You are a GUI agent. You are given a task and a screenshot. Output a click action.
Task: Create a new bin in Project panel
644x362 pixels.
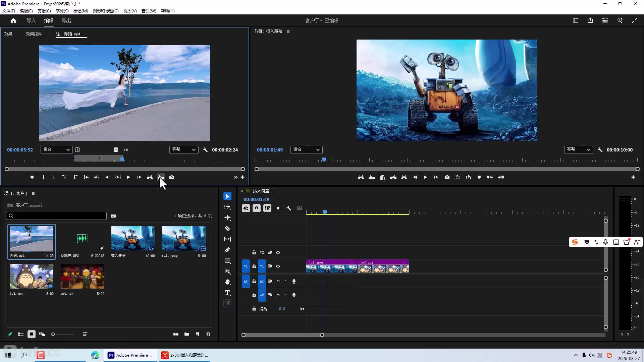pos(186,334)
